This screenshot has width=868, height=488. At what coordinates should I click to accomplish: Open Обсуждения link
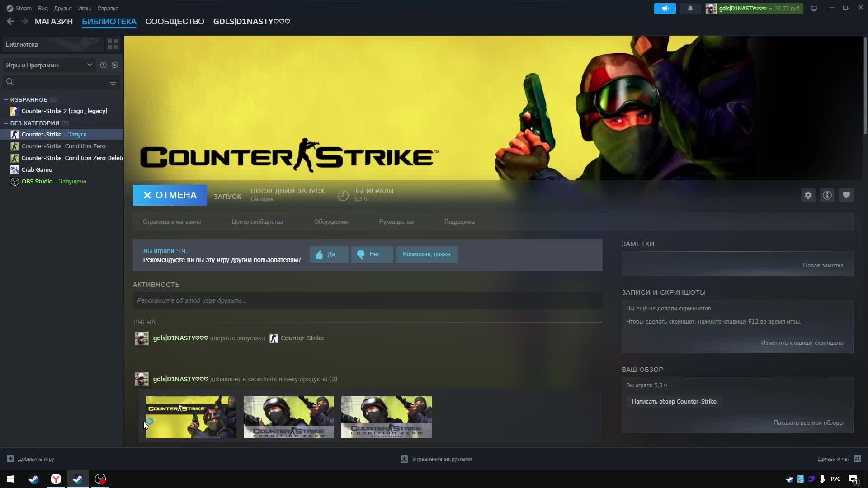[x=331, y=222]
